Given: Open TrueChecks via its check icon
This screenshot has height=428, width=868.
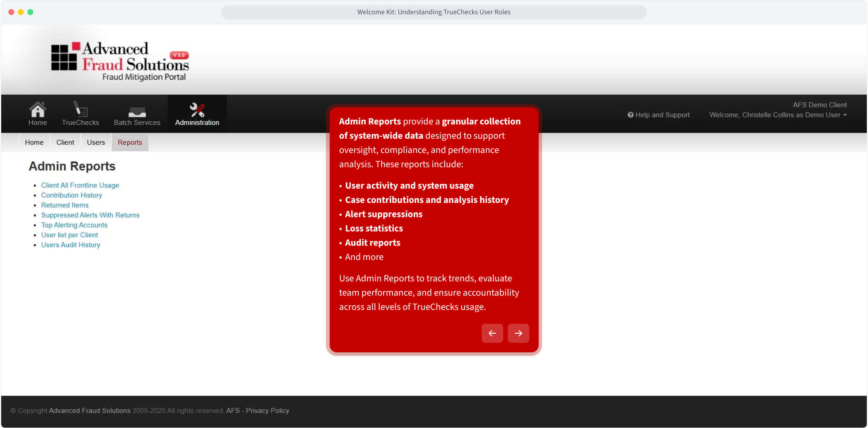Looking at the screenshot, I should coord(80,109).
